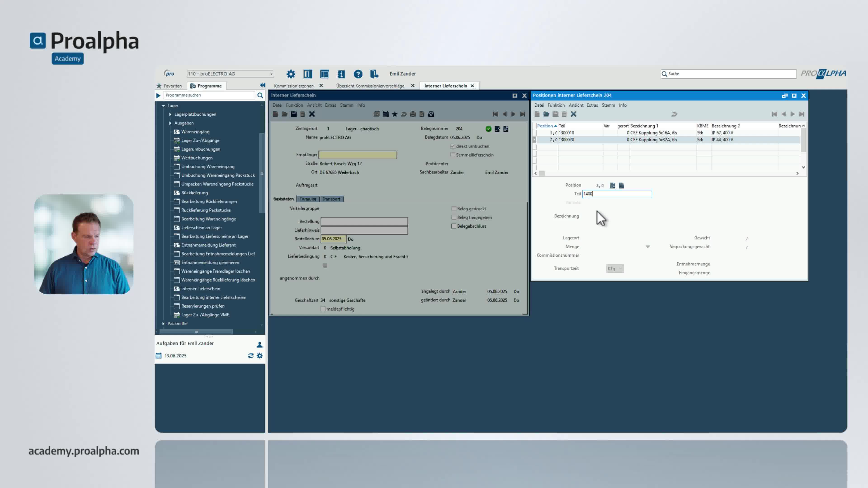The image size is (868, 488).
Task: Open the 110 - proELECTRO AG company dropdown
Action: click(x=271, y=74)
